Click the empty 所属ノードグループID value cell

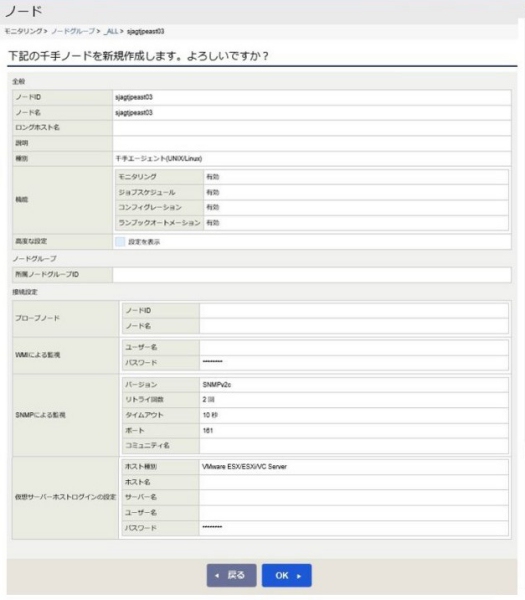[x=312, y=275]
